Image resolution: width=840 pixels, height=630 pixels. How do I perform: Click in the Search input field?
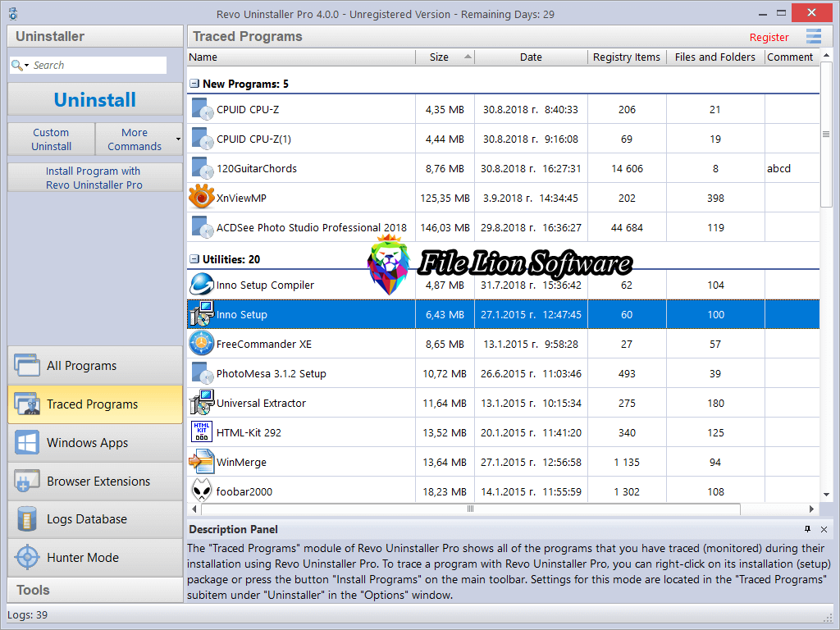(99, 66)
